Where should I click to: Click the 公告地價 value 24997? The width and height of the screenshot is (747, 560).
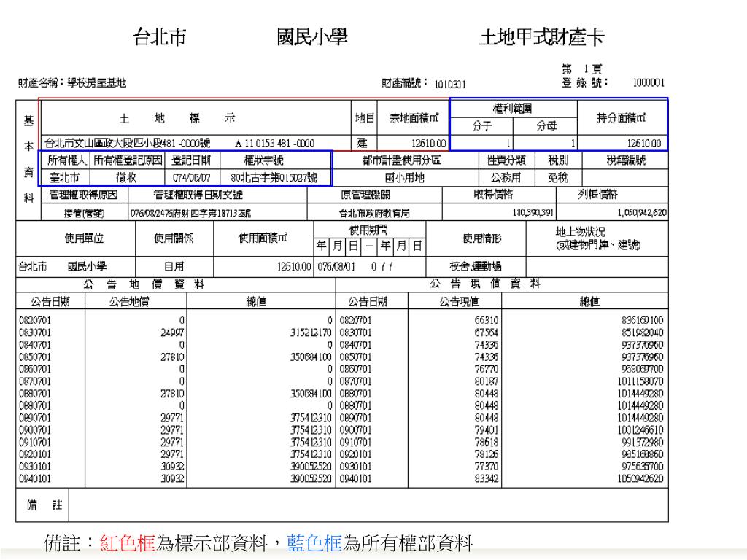[x=172, y=332]
